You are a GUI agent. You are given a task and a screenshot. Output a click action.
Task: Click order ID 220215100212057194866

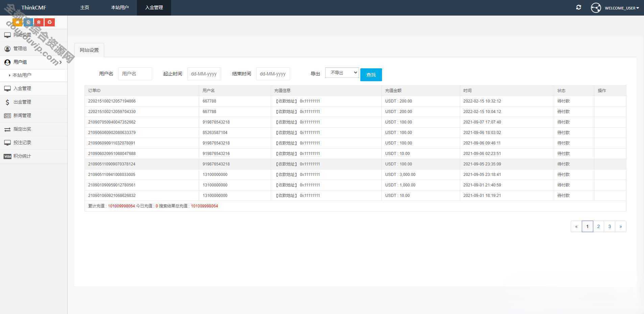coord(112,101)
